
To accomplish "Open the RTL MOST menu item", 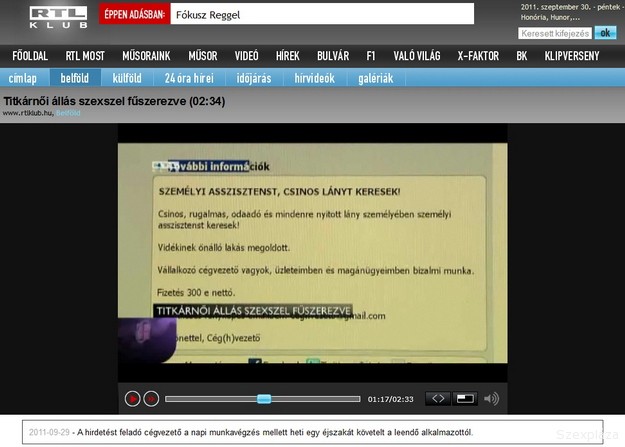I will tap(85, 56).
